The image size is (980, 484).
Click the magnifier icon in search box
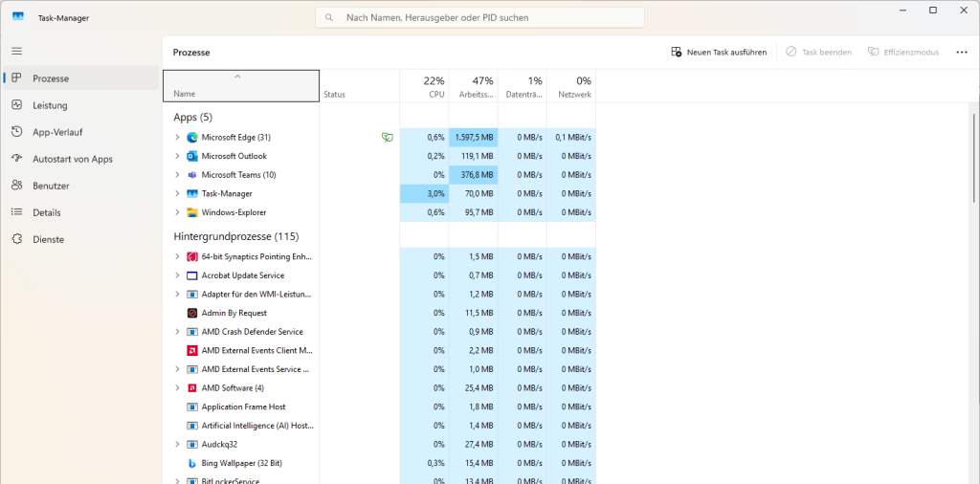[329, 17]
